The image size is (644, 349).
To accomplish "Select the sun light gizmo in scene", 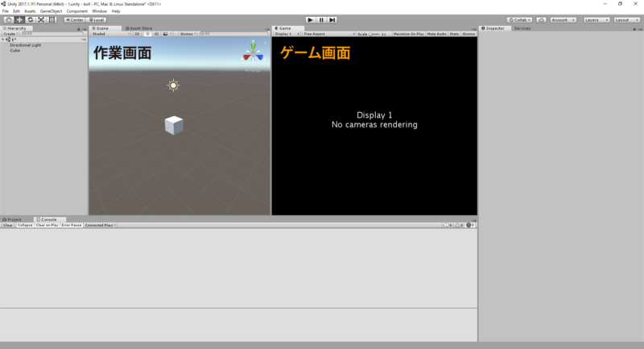I will pyautogui.click(x=173, y=85).
